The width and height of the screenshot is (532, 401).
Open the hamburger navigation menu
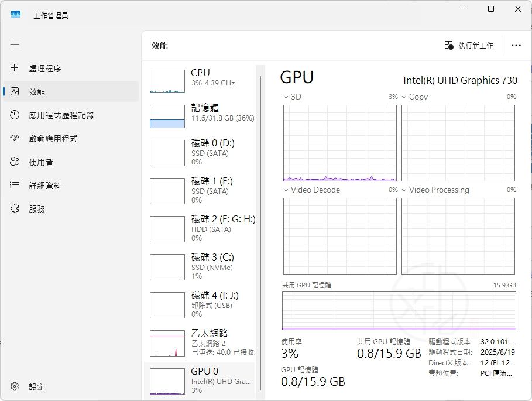[15, 44]
